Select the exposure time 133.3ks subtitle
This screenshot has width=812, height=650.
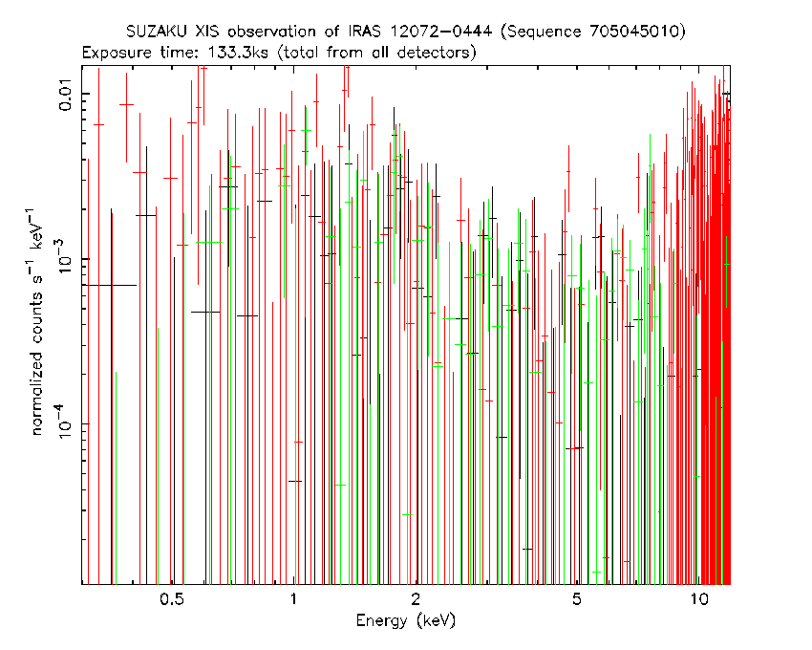(279, 53)
